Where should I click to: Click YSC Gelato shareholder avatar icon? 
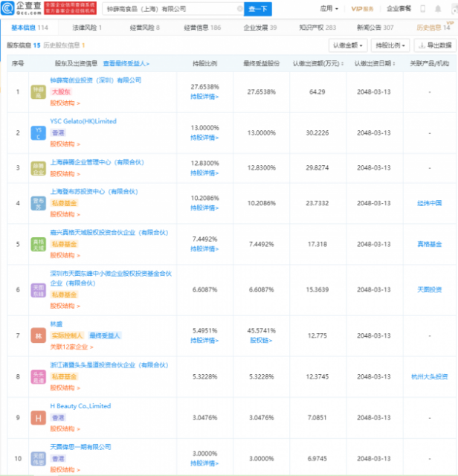[38, 133]
